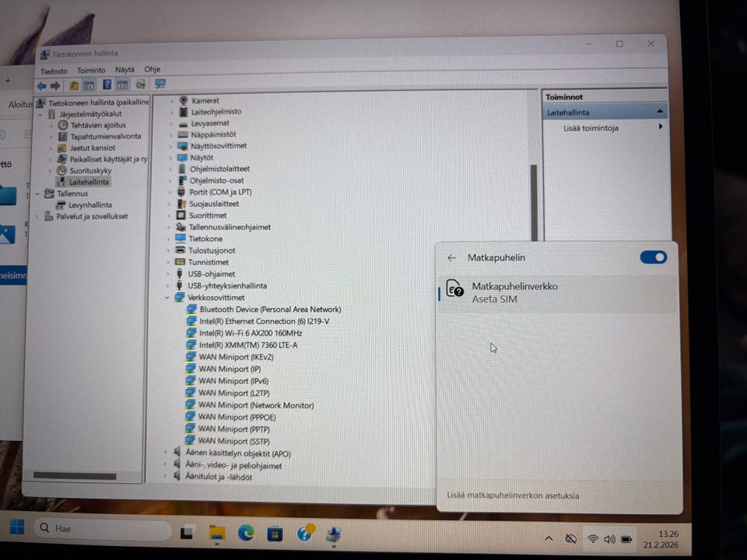
Task: Select Laitehallinta in the left tree
Action: pyautogui.click(x=89, y=182)
